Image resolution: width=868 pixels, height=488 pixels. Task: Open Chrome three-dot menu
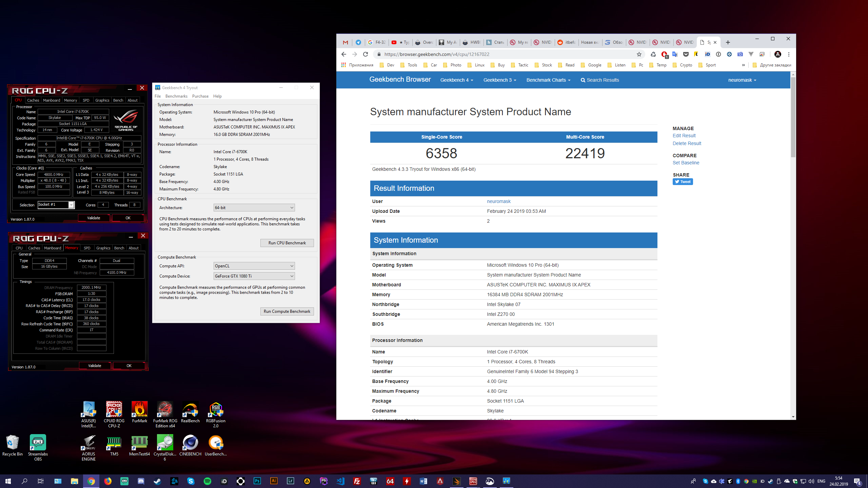pyautogui.click(x=789, y=54)
